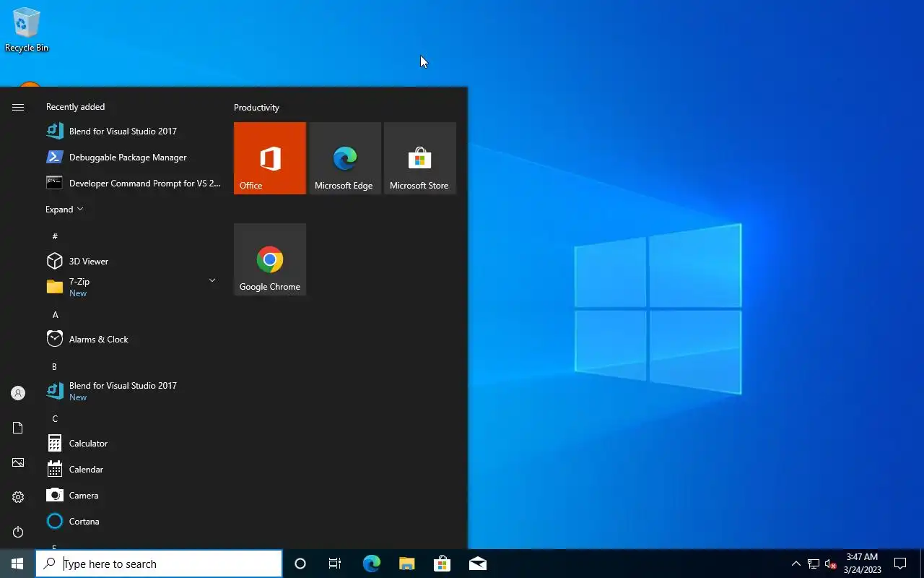This screenshot has height=578, width=924.
Task: Launch the Google Chrome tile
Action: (x=270, y=259)
